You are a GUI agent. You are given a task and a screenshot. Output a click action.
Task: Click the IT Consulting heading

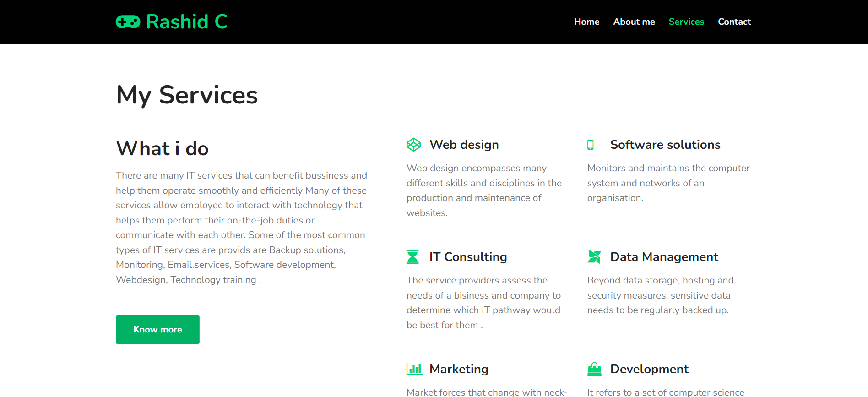(468, 257)
